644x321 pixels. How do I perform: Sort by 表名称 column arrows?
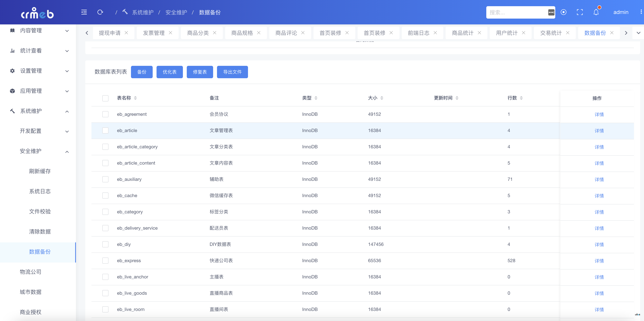tap(135, 98)
